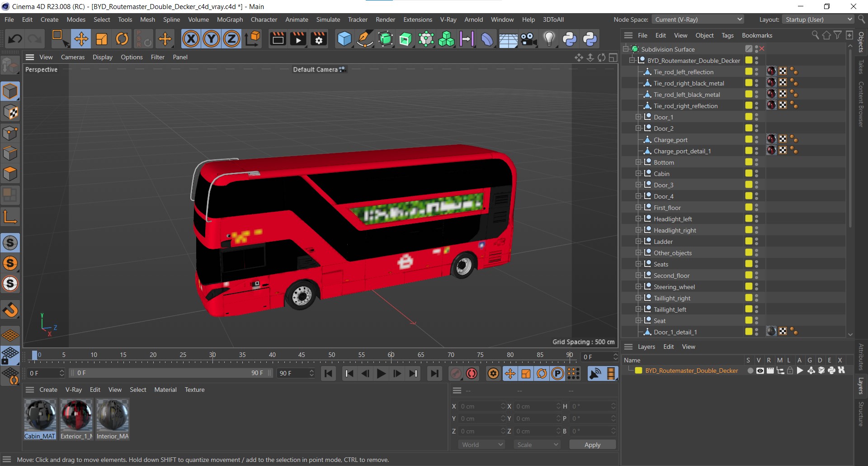Open the V-Ray top menu
The height and width of the screenshot is (466, 868).
click(x=448, y=19)
